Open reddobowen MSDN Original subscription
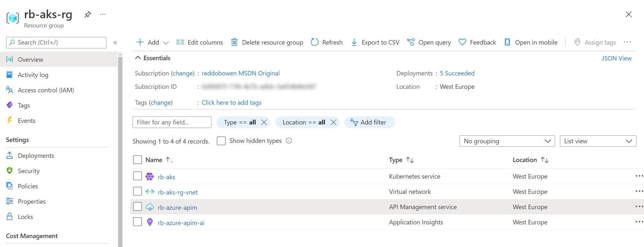Screen dimensions: 644x247 [240, 73]
